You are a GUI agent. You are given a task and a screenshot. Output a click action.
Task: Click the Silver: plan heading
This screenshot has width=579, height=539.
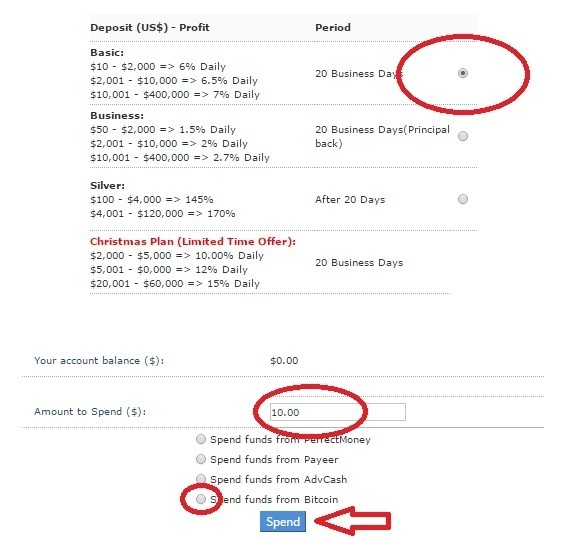107,186
